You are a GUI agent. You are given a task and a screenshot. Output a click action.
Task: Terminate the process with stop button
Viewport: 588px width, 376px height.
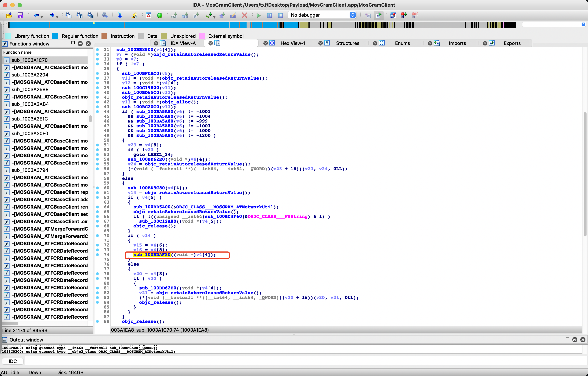[x=281, y=15]
